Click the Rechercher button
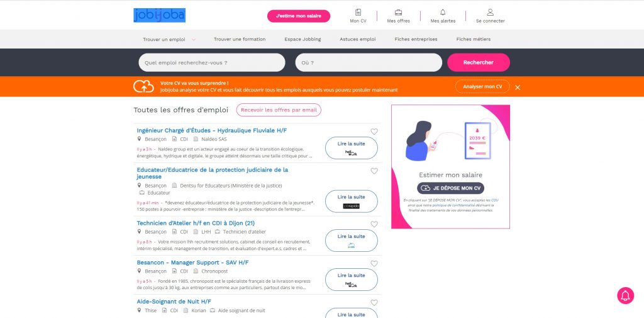The height and width of the screenshot is (318, 644). pyautogui.click(x=479, y=62)
